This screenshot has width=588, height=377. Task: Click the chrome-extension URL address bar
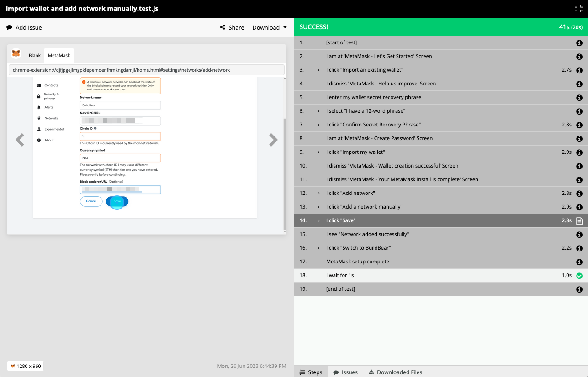[146, 70]
